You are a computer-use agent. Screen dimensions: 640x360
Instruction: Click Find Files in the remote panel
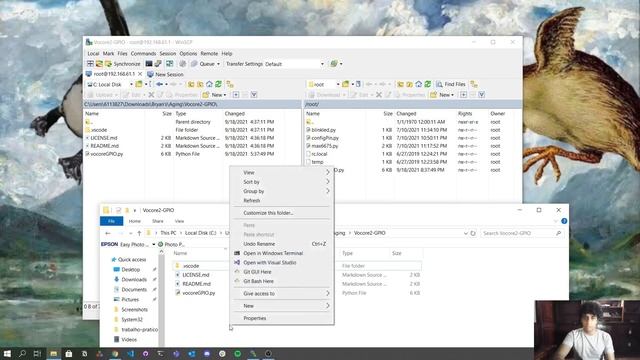[451, 84]
